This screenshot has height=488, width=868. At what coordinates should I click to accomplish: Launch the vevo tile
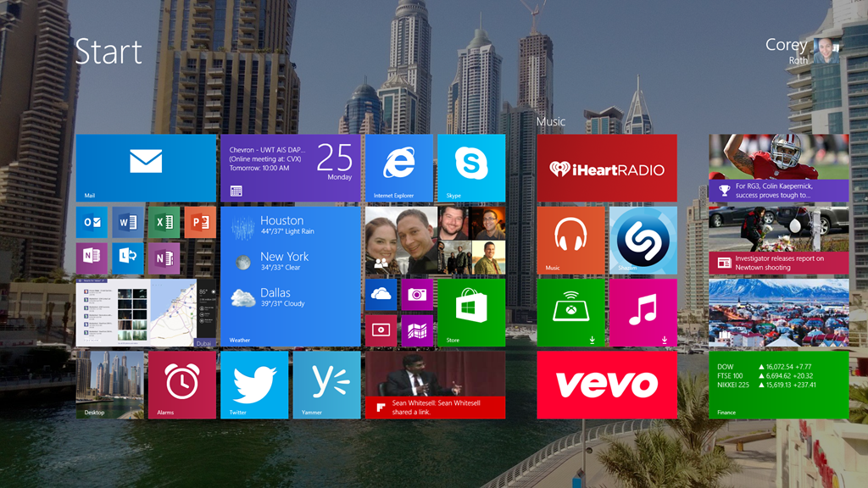[x=607, y=385]
